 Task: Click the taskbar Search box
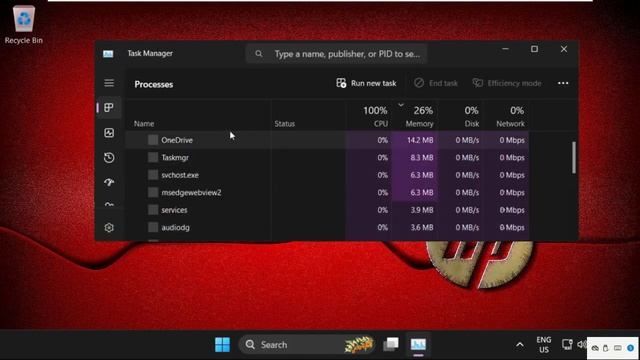[x=307, y=344]
